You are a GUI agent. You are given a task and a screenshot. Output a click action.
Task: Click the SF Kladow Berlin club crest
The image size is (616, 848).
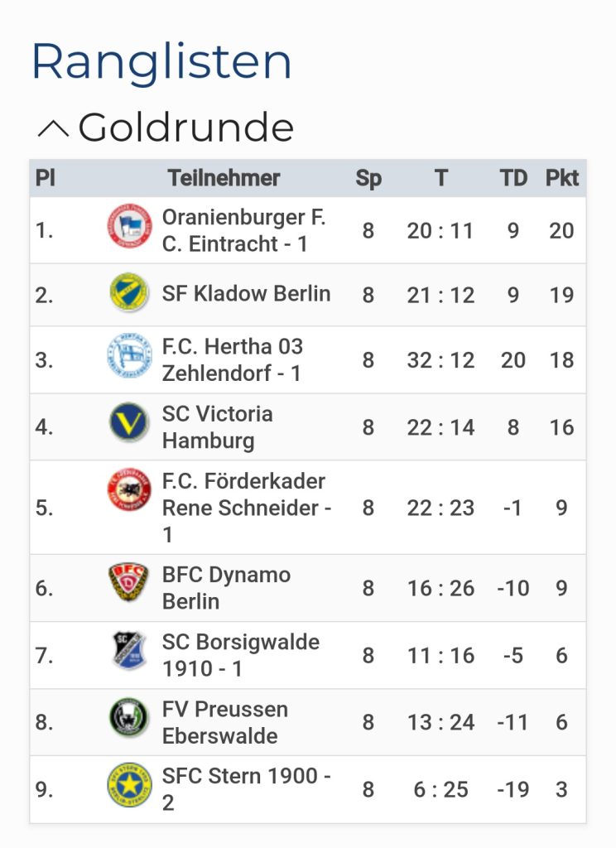click(x=129, y=293)
